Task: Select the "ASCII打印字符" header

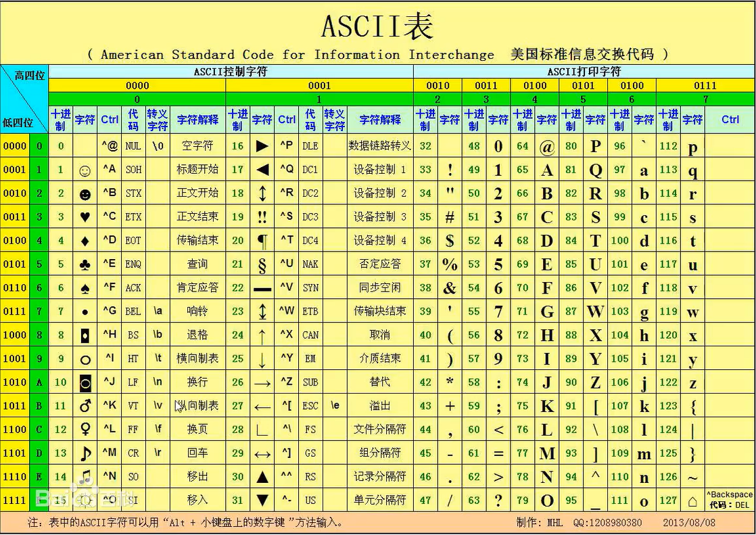Action: [584, 72]
